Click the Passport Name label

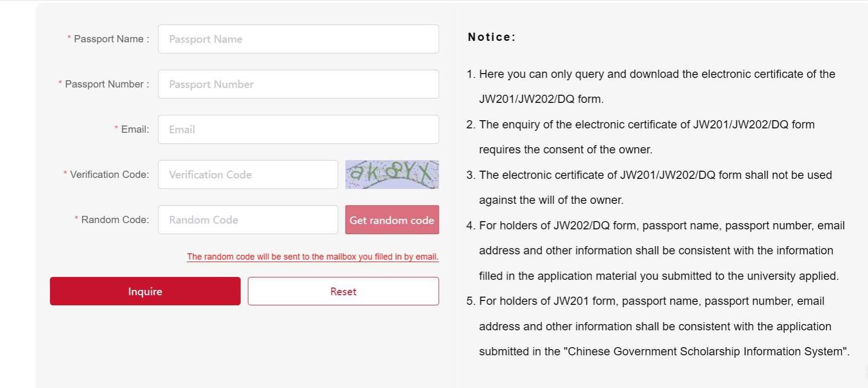108,39
